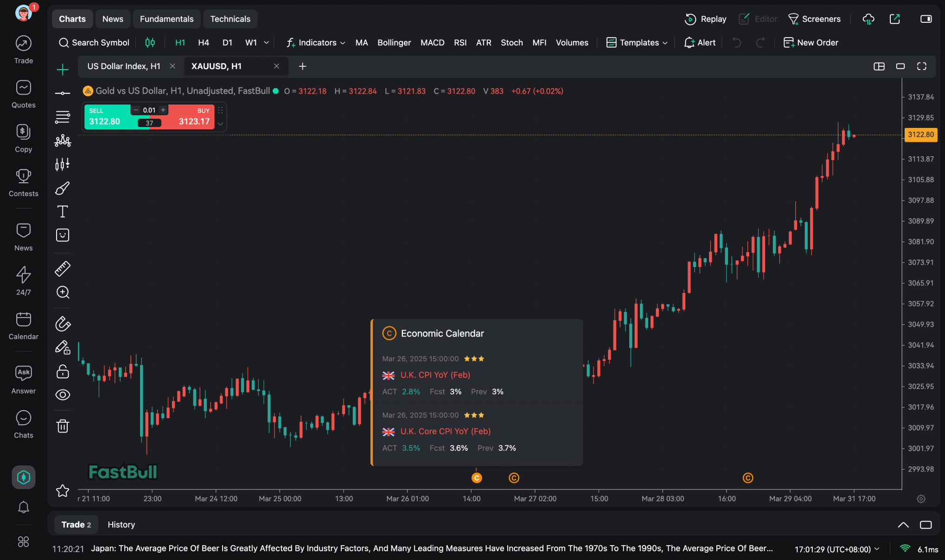Click the zoom-in magnifier tool

(x=63, y=292)
